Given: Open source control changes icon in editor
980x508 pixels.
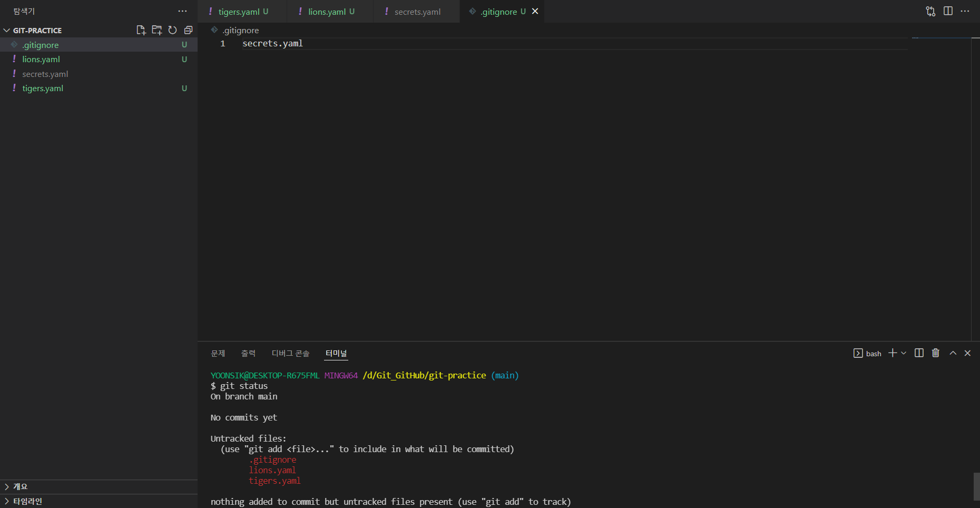Looking at the screenshot, I should 930,11.
